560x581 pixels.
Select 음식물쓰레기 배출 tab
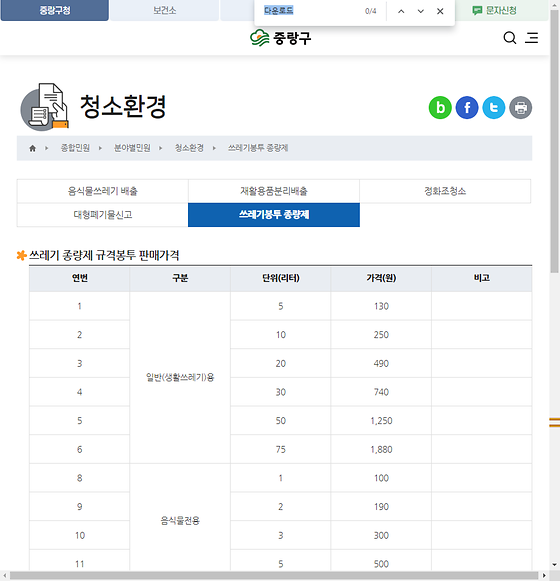(x=103, y=191)
